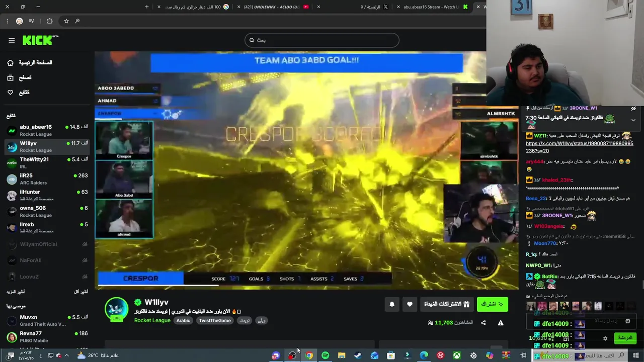Image resolution: width=644 pixels, height=362 pixels.
Task: Open the Kick hamburger menu
Action: pos(12,40)
